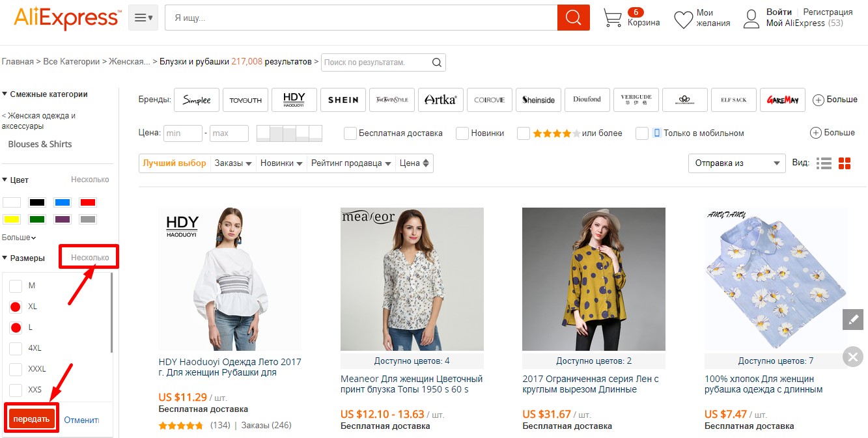Select the SHEIN brand logo

[343, 100]
